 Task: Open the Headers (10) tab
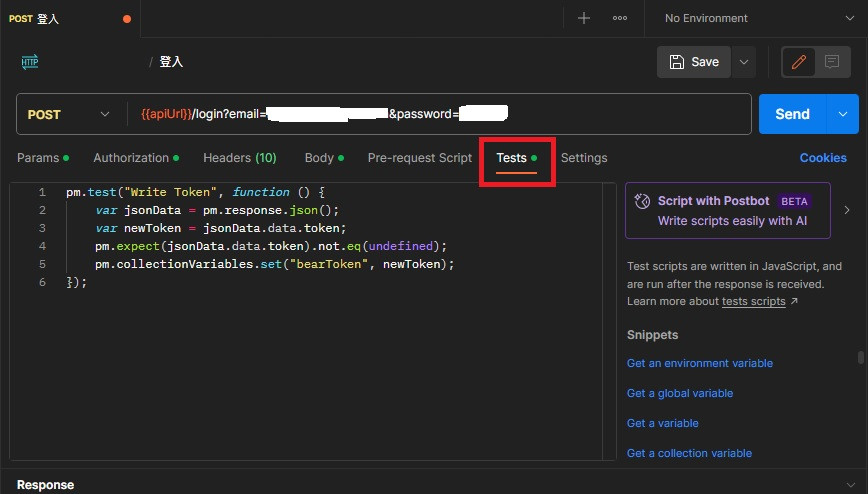click(240, 158)
